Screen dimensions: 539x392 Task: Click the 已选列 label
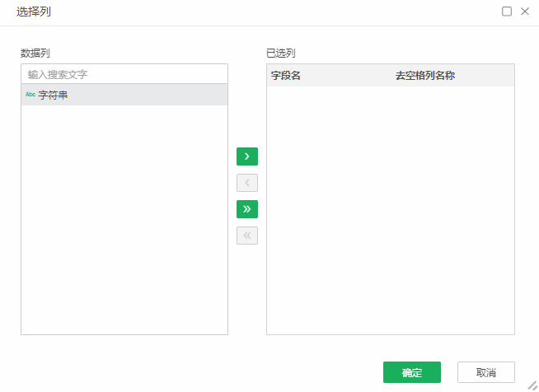[x=281, y=53]
